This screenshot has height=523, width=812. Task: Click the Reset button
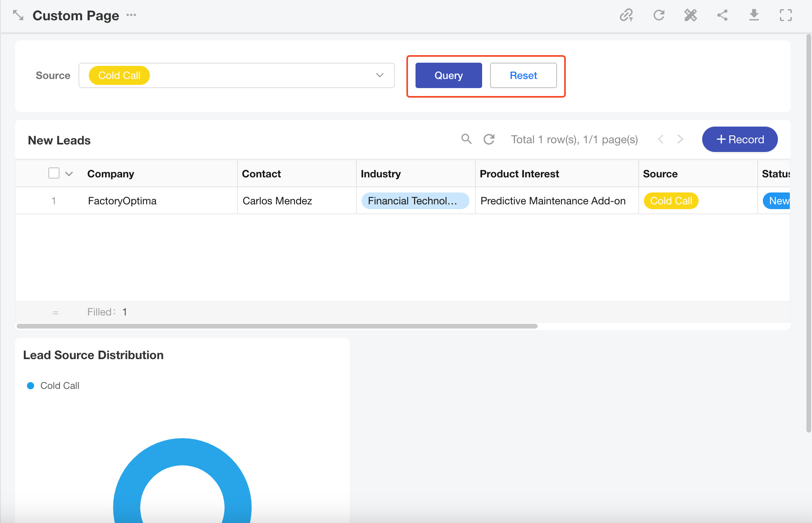523,75
